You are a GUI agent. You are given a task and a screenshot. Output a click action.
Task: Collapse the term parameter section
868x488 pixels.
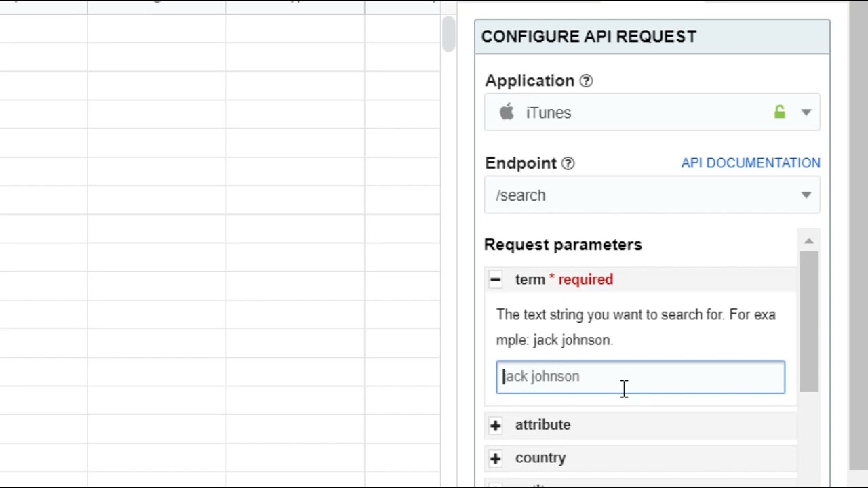495,279
